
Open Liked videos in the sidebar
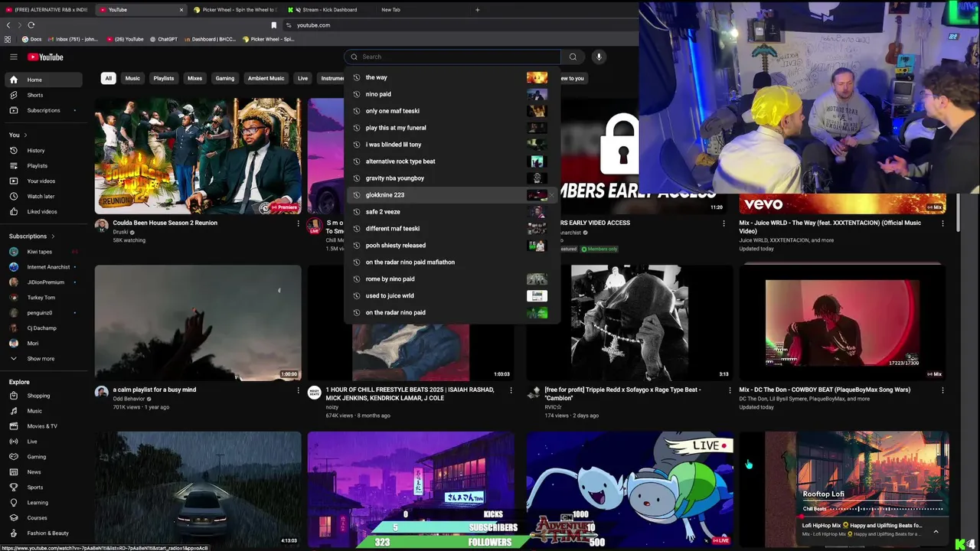point(43,212)
